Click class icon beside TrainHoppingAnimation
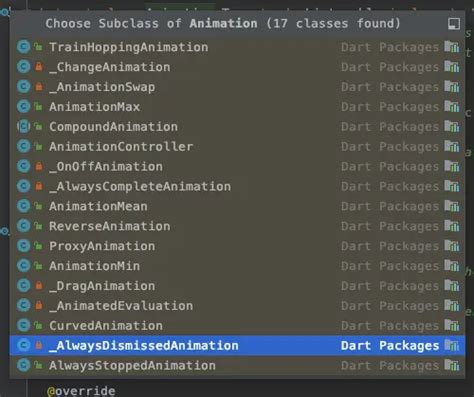Screen dimensions: 474x397 [x=24, y=47]
